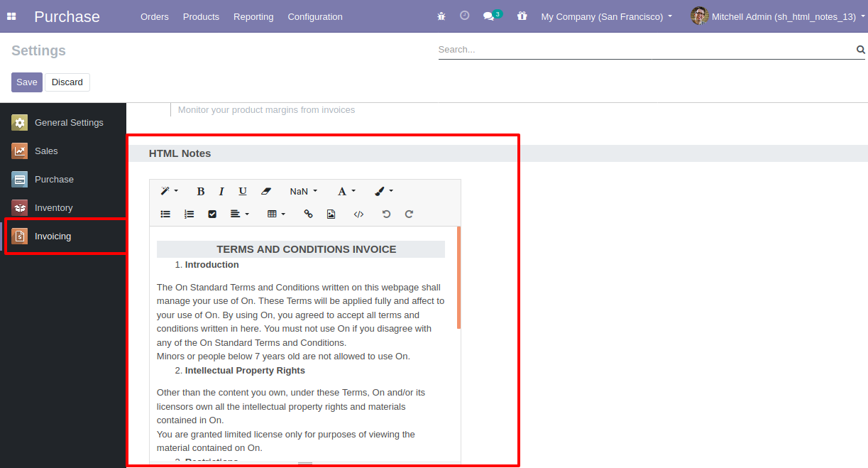Click the Terms and Conditions Invoice heading
The height and width of the screenshot is (468, 868).
[x=307, y=249]
